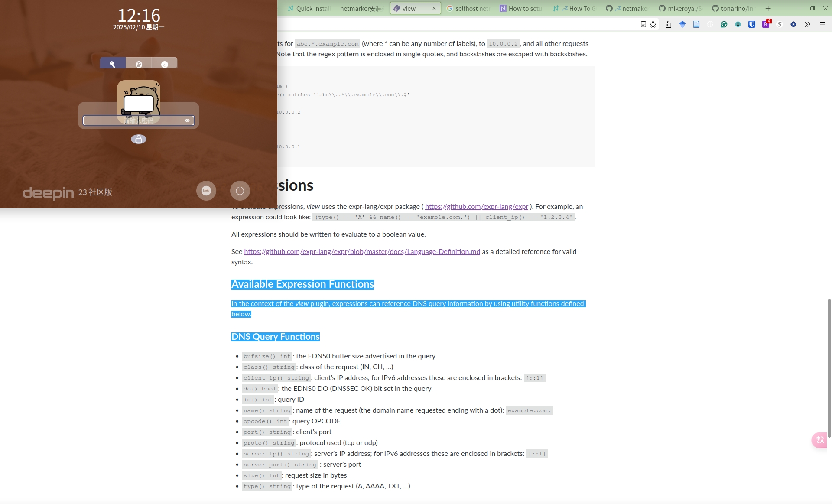Click the power/shutdown button
This screenshot has height=504, width=832.
[x=240, y=190]
